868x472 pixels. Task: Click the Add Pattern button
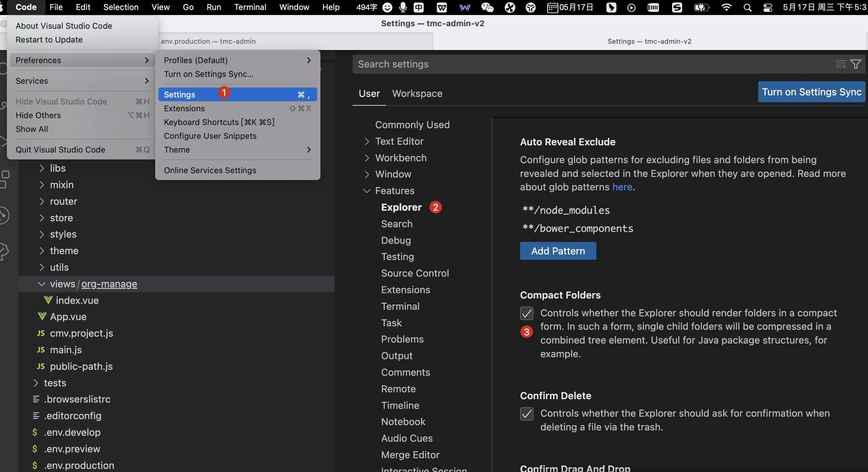click(558, 251)
